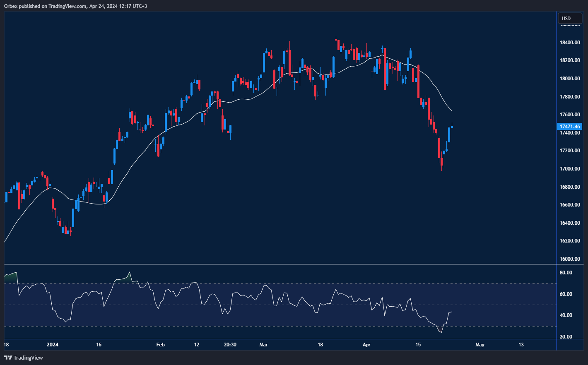Click the latest endpoint of the RSI line
588x365 pixels.
(451, 312)
